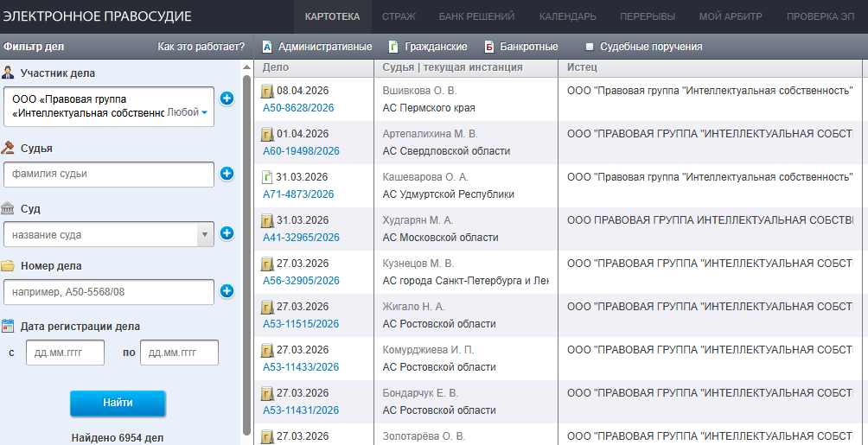Click the Найти search button

[x=118, y=403]
